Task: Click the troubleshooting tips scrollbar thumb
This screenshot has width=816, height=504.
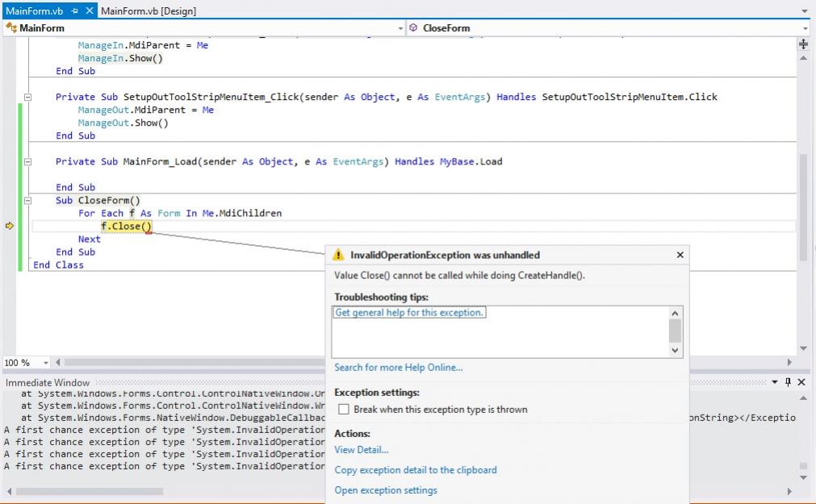Action: (675, 331)
